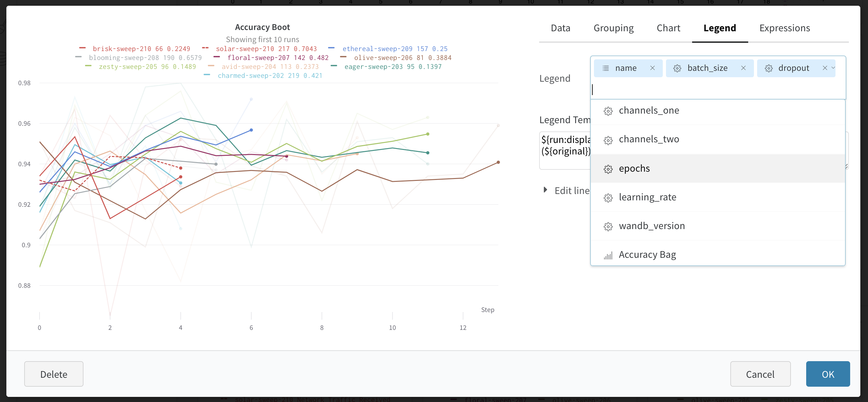This screenshot has height=402, width=868.
Task: Click the Delete button
Action: [54, 374]
